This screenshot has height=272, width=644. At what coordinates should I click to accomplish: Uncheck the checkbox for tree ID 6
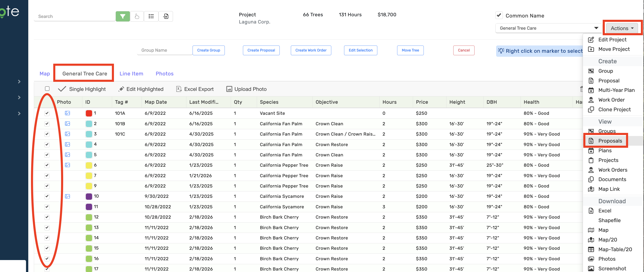[47, 165]
